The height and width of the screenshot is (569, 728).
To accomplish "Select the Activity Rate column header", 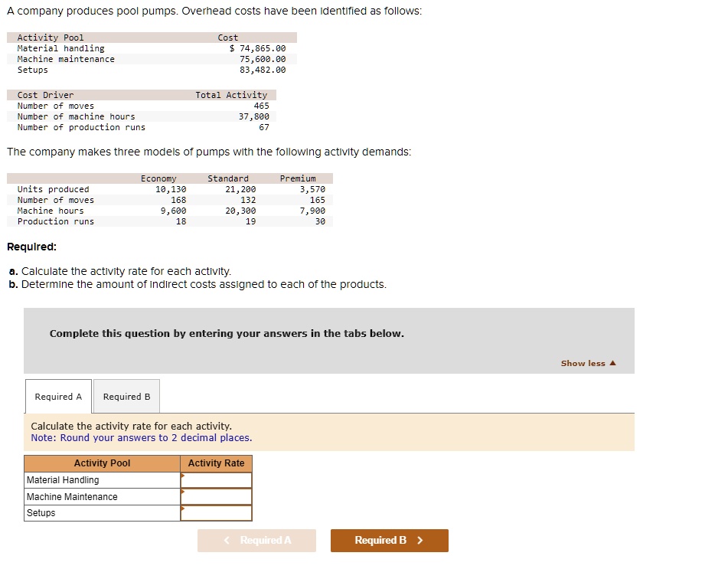I will [217, 463].
